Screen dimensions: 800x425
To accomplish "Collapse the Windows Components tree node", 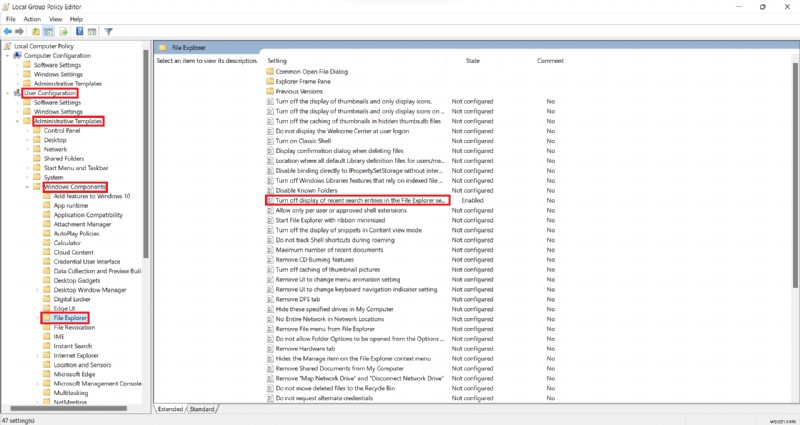I will pos(28,187).
